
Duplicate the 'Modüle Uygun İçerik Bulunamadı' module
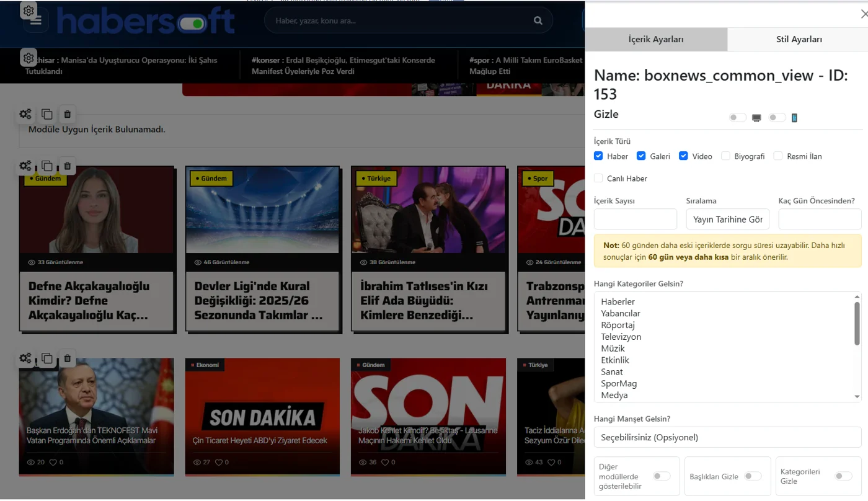click(46, 114)
